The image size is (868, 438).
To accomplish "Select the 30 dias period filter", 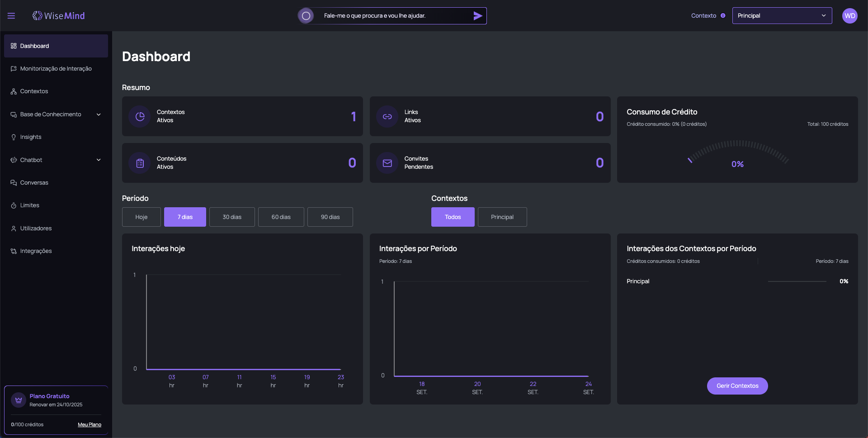I will pos(232,217).
